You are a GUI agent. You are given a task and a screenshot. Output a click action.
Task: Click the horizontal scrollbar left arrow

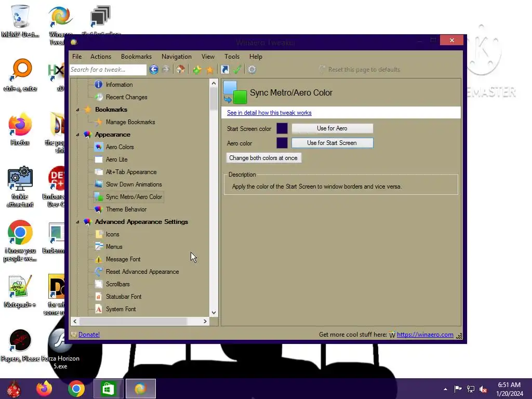click(75, 321)
